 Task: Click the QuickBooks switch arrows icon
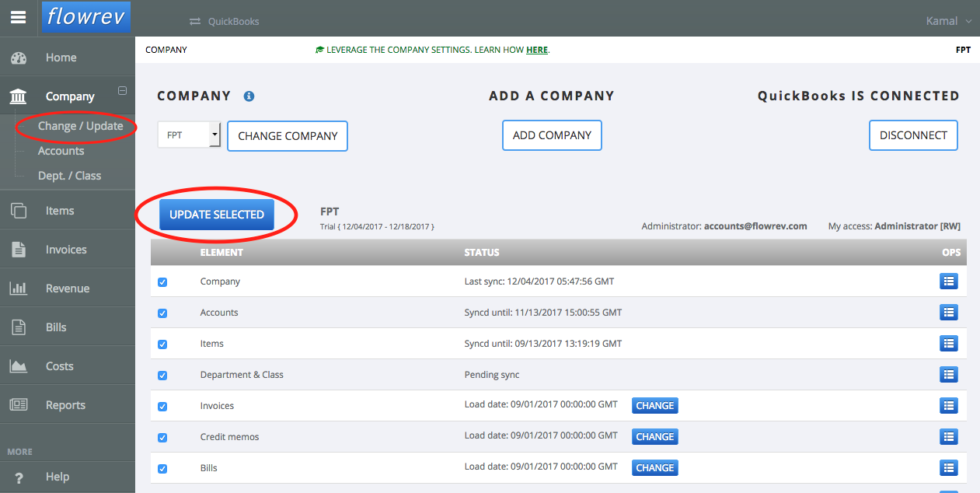(x=195, y=21)
